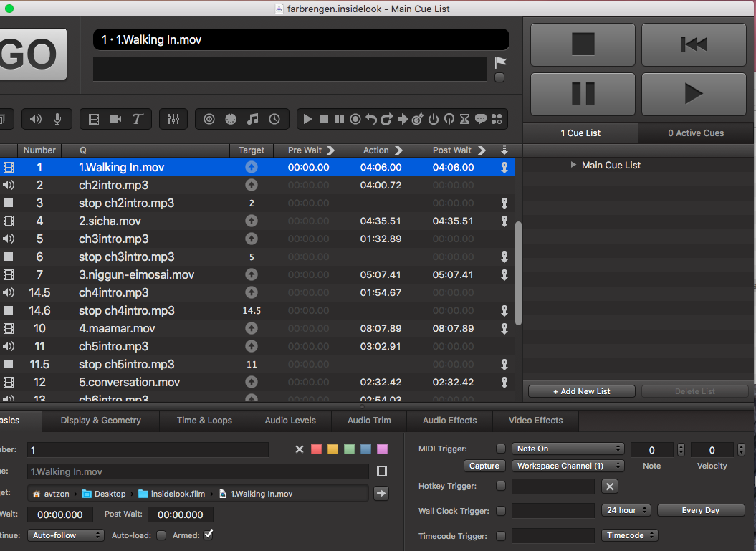
Task: Click the Pre Wait column arrow
Action: coord(331,150)
